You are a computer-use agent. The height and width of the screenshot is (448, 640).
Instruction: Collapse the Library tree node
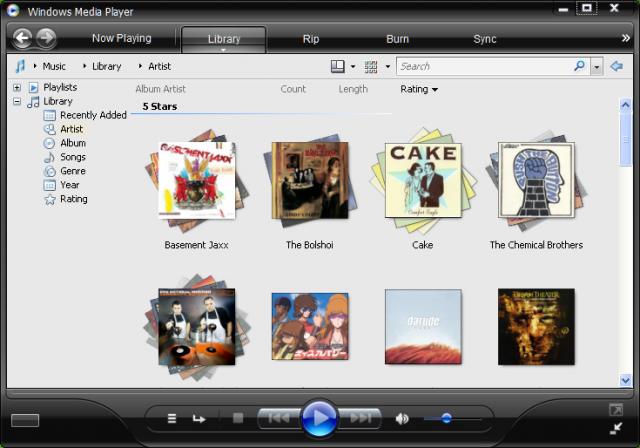(x=17, y=101)
